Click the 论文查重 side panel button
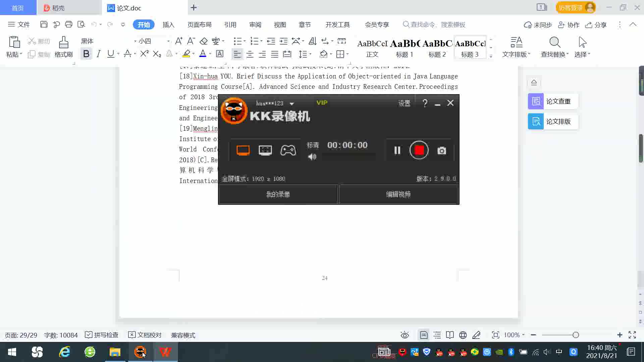Image resolution: width=644 pixels, height=362 pixels. pos(553,101)
